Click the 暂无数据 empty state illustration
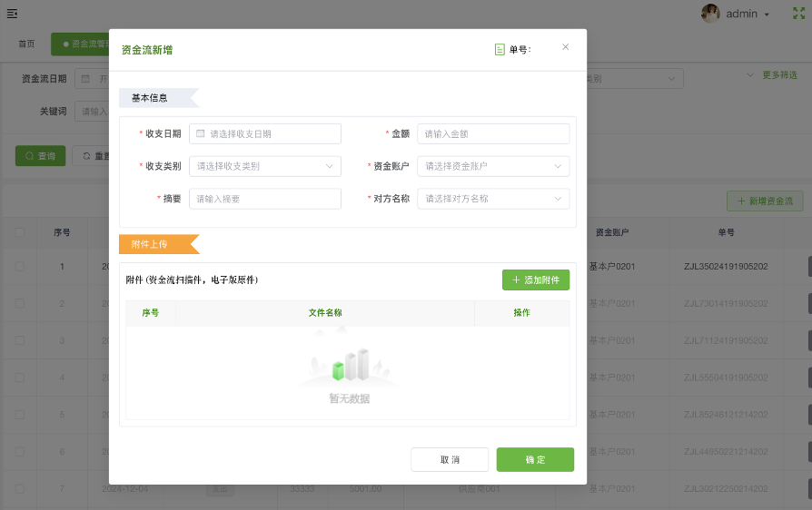Viewport: 812px width, 510px height. click(349, 367)
